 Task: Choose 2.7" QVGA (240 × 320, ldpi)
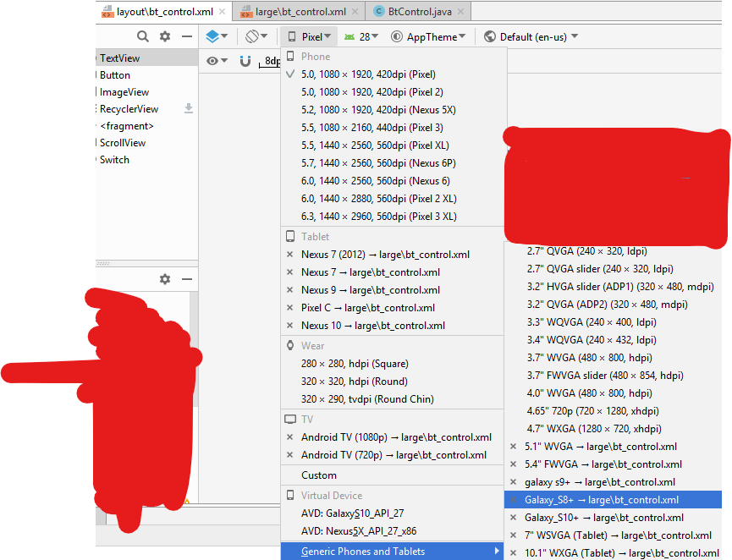pyautogui.click(x=614, y=251)
